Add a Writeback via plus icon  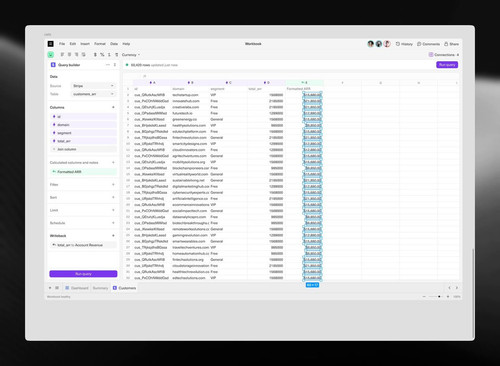pyautogui.click(x=113, y=236)
